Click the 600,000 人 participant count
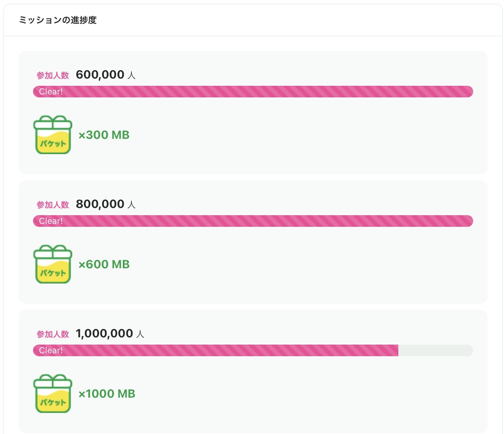The height and width of the screenshot is (434, 504). (x=105, y=75)
